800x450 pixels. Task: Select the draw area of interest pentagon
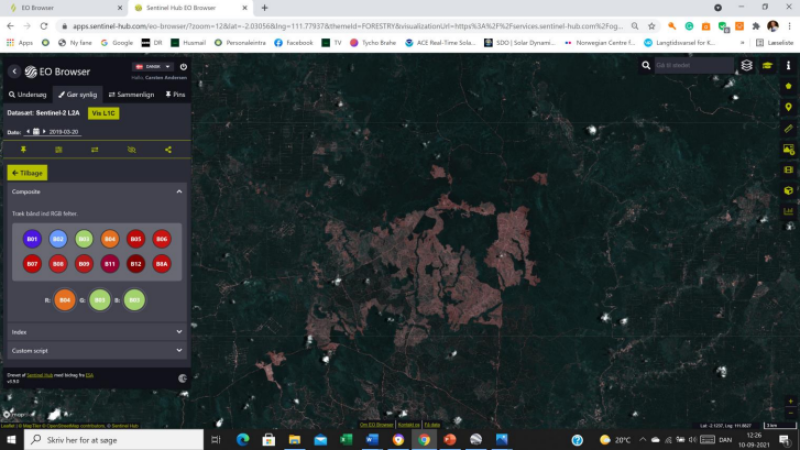[788, 86]
